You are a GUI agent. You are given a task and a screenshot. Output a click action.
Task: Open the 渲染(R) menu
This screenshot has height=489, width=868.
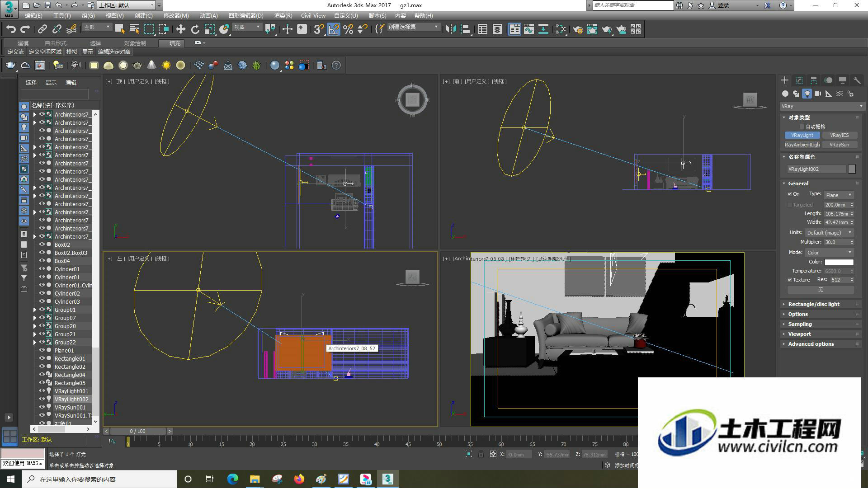coord(283,15)
